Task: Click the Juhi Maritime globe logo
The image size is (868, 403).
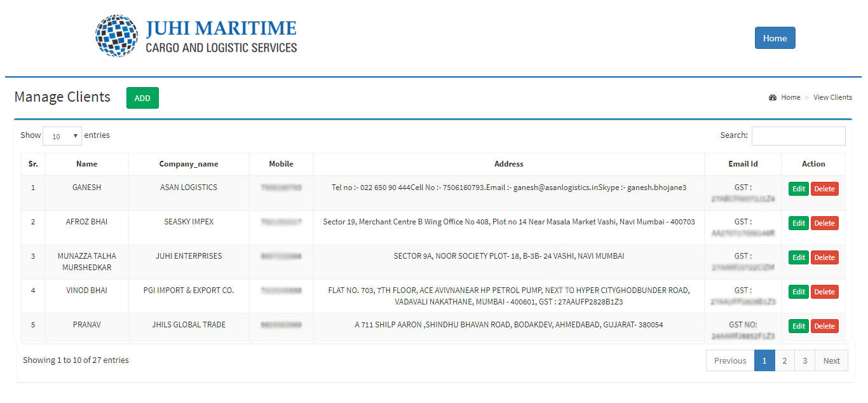Action: click(x=117, y=36)
